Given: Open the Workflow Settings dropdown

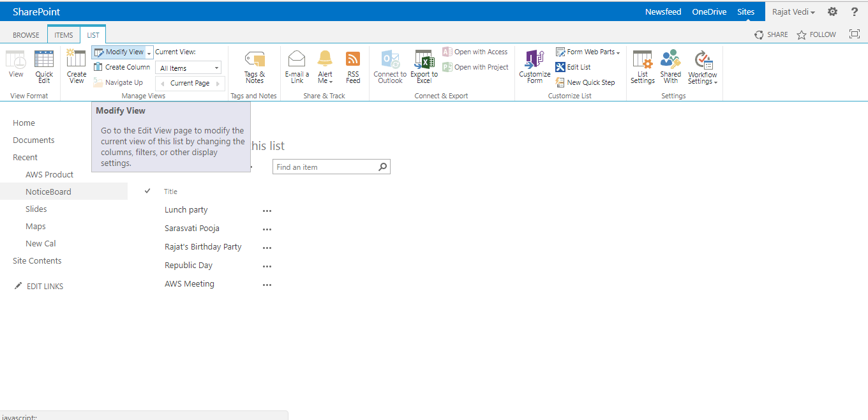Looking at the screenshot, I should pos(702,66).
